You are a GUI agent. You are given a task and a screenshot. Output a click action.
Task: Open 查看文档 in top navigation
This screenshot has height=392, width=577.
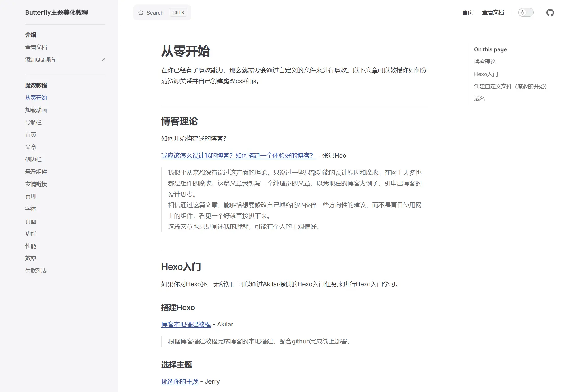click(x=493, y=12)
